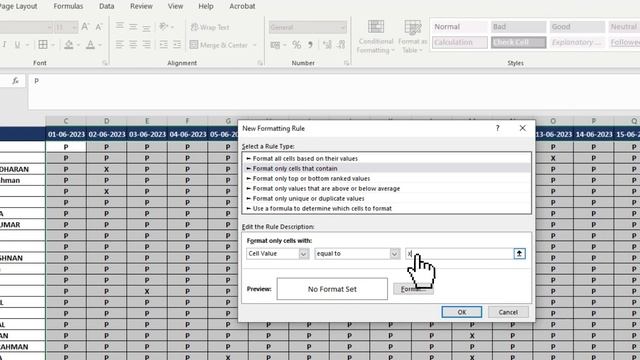The height and width of the screenshot is (360, 640).
Task: Select 'Format all cells based on their values'
Action: pyautogui.click(x=387, y=158)
